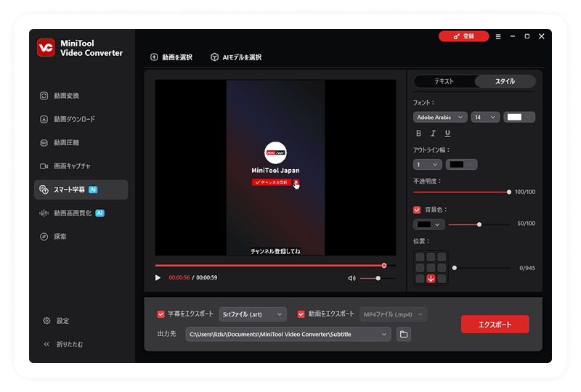Click the 不透明度 opacity slider handle
The width and height of the screenshot is (581, 392).
(x=509, y=192)
